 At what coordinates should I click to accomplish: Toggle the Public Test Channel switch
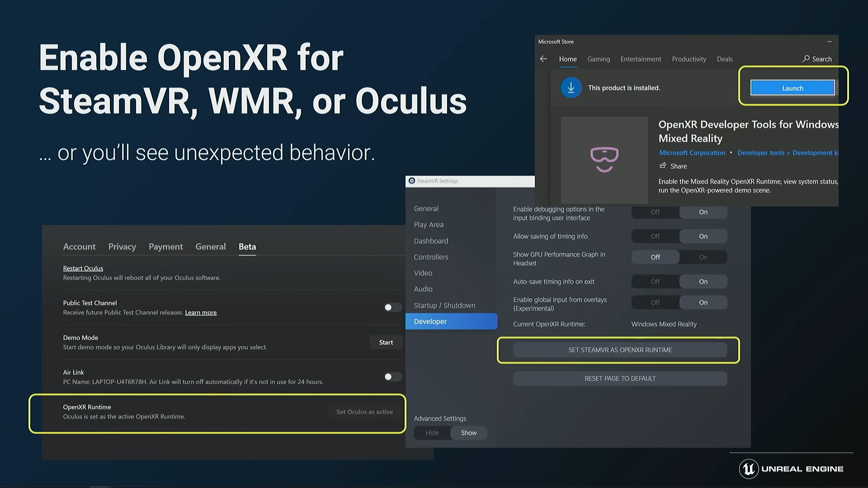[x=392, y=307]
